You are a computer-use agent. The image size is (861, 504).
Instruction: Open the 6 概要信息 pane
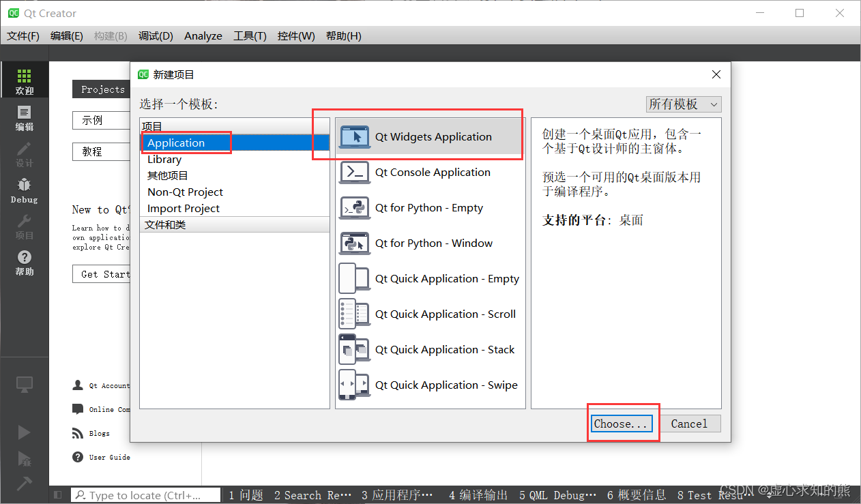pos(637,495)
